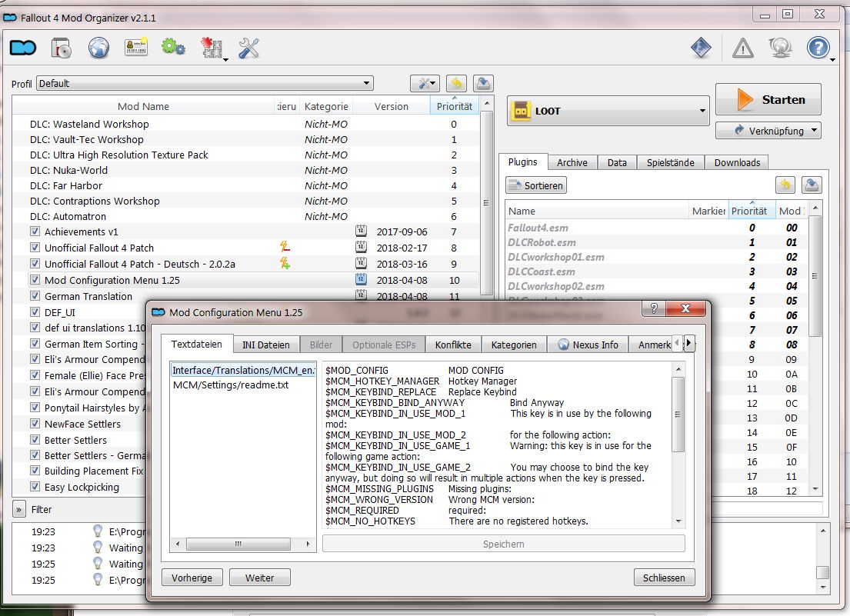Switch to the Archive tab
Image resolution: width=850 pixels, height=616 pixels.
(572, 162)
